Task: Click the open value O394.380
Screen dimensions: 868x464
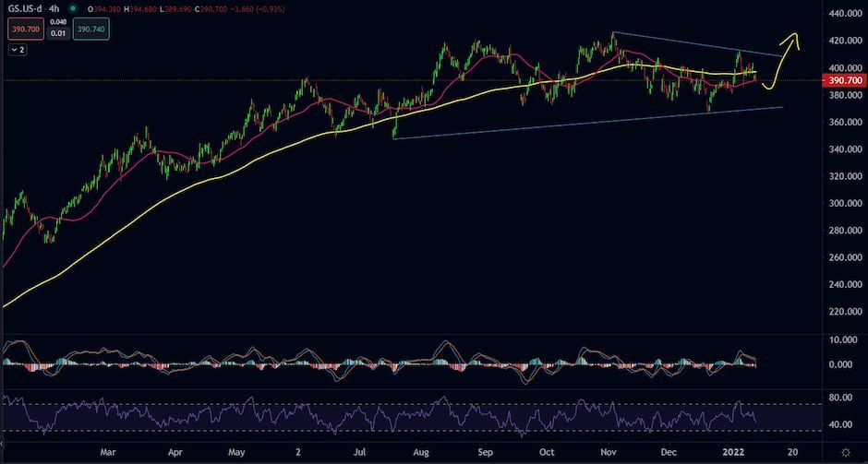Action: 105,9
